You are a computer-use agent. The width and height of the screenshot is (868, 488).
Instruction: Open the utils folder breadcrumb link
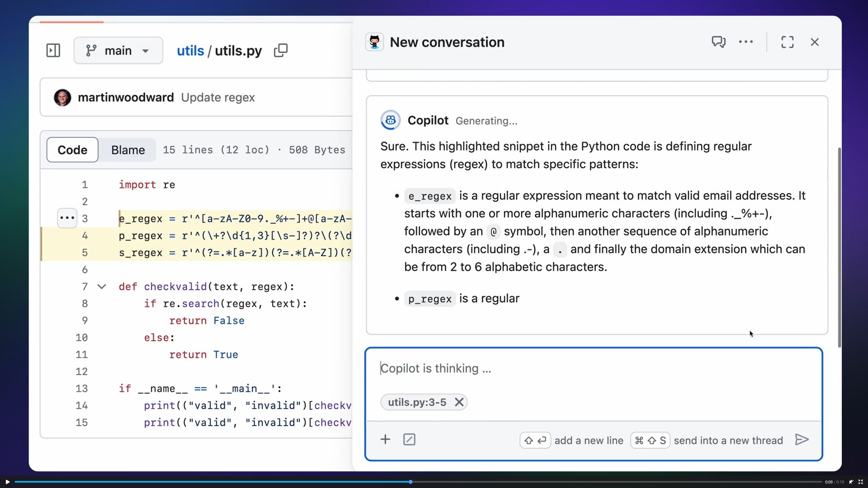click(x=190, y=51)
